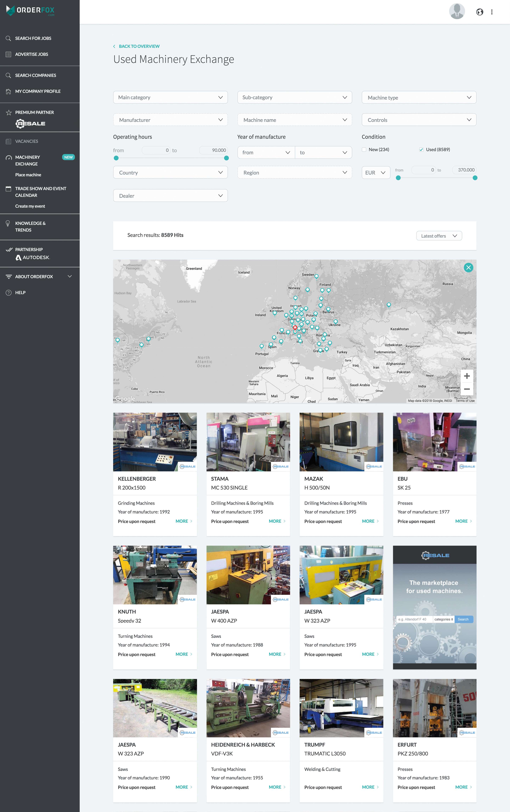The image size is (510, 812).
Task: Click the Knowledge & Trends lightbulb icon
Action: [x=8, y=223]
